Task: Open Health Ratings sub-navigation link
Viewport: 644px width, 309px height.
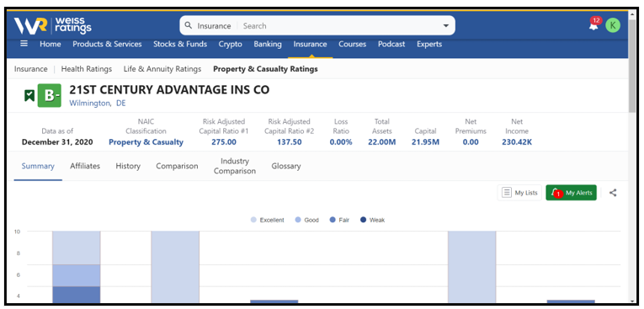Action: [86, 69]
